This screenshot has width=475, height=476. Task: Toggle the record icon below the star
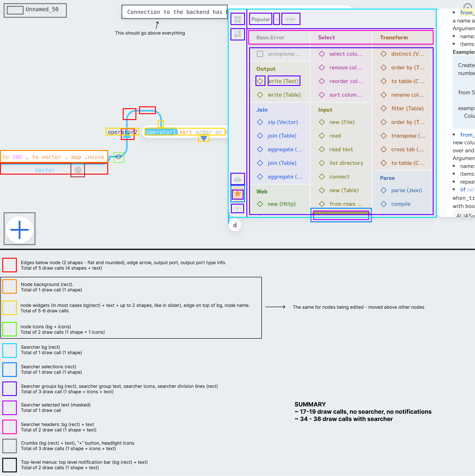pyautogui.click(x=237, y=208)
